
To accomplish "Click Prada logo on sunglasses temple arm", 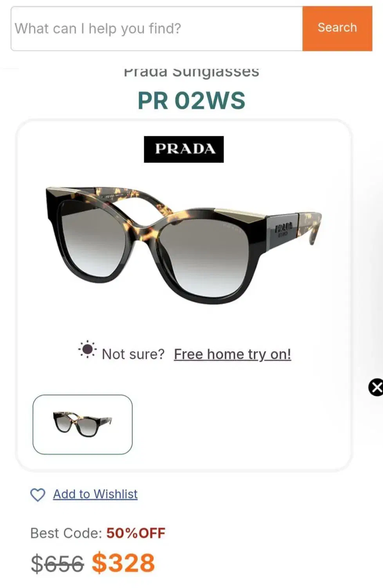I will click(284, 229).
